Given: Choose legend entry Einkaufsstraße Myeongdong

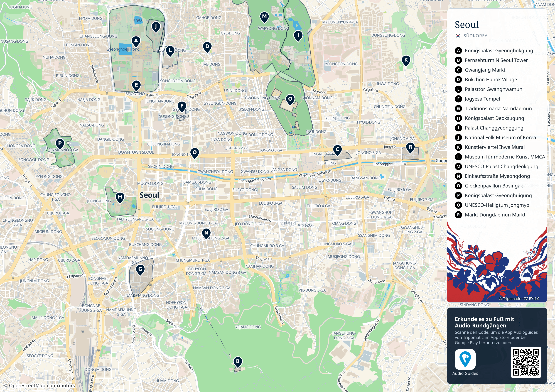Looking at the screenshot, I should point(492,176).
